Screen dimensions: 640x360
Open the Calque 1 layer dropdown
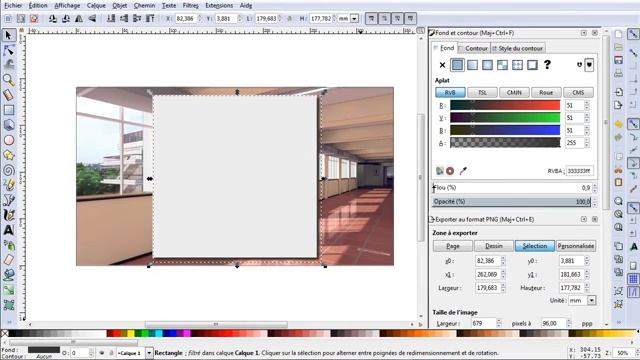(x=149, y=353)
